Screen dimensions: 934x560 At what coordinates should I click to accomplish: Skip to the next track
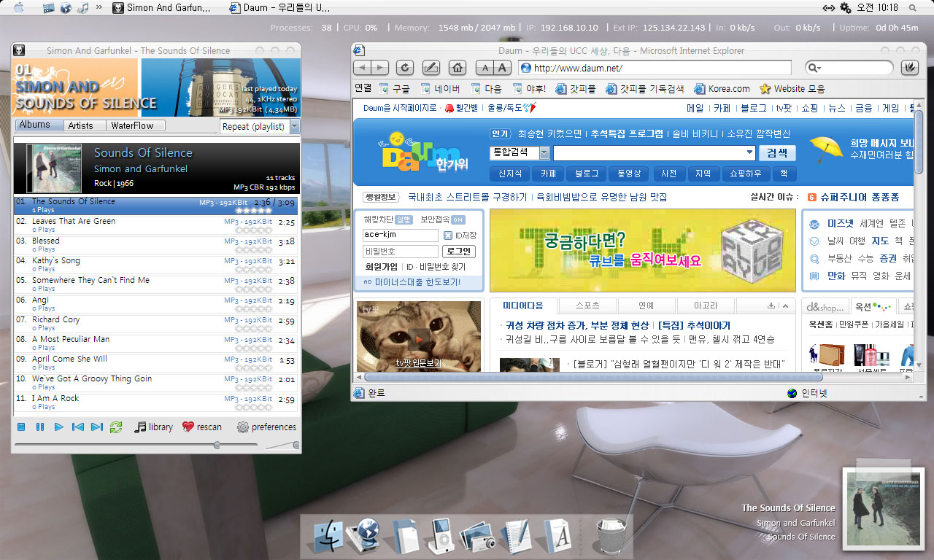(97, 427)
